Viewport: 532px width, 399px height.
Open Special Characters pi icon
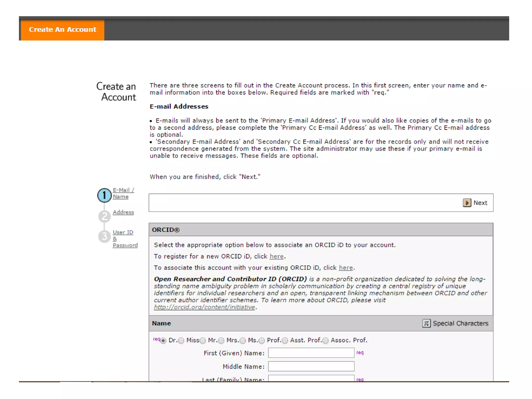pyautogui.click(x=426, y=323)
